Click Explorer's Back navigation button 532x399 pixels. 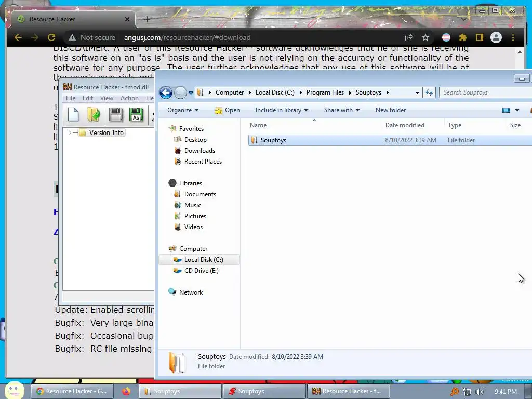(166, 92)
